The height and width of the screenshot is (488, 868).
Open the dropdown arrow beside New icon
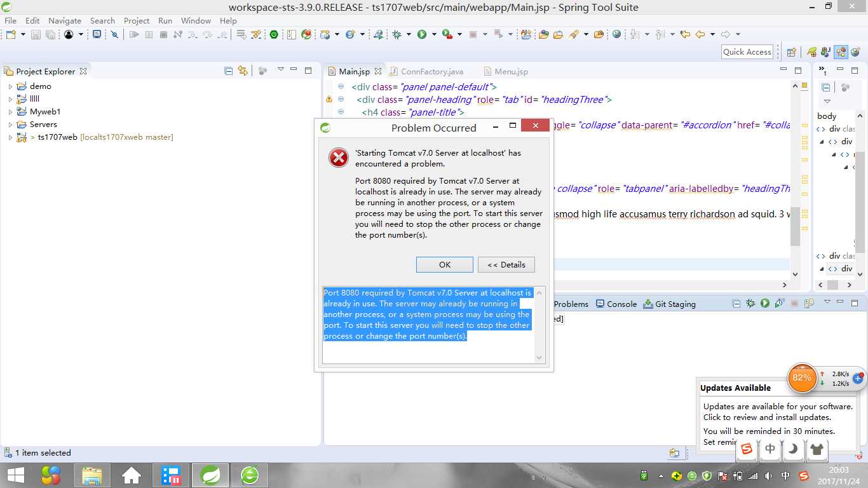pyautogui.click(x=23, y=34)
